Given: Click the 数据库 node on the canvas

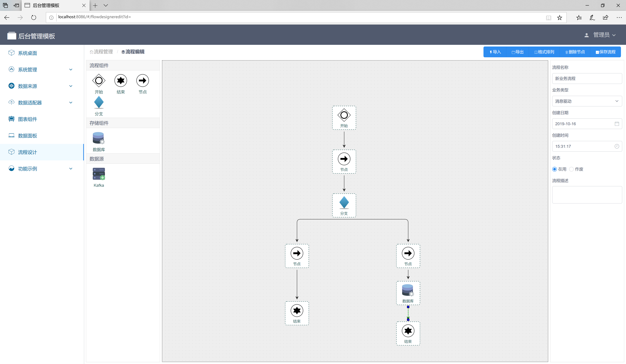Looking at the screenshot, I should (x=408, y=293).
